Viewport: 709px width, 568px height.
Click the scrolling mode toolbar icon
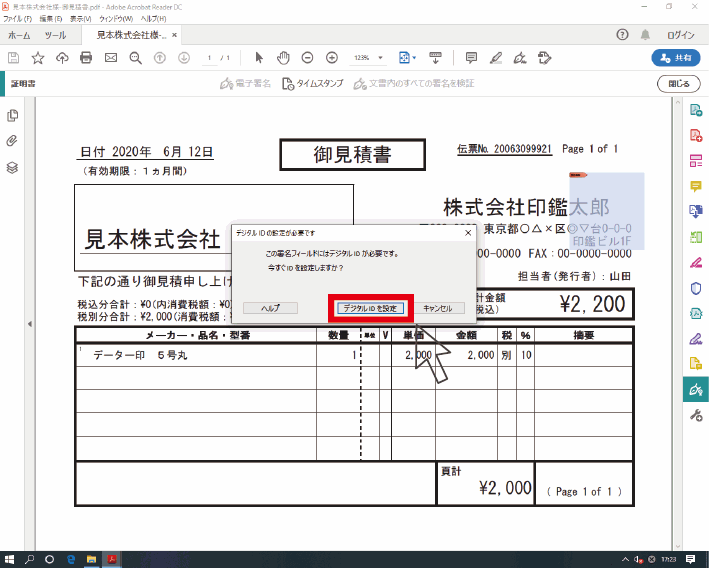point(435,58)
